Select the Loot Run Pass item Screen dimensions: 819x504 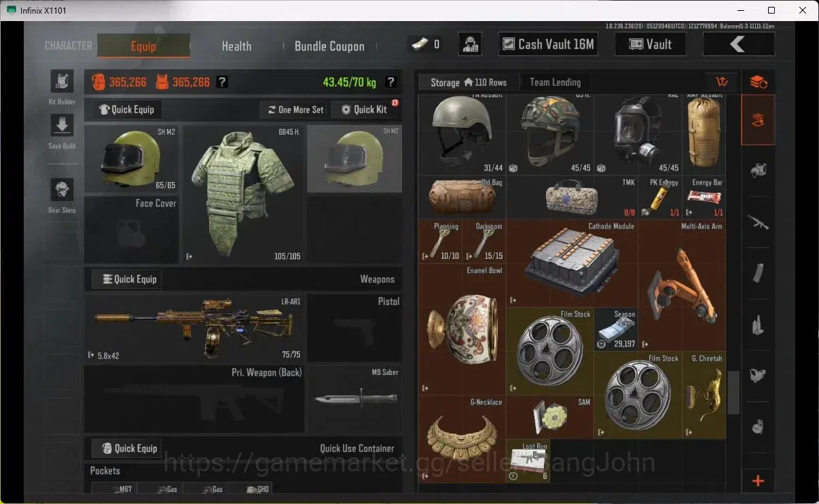(x=528, y=461)
